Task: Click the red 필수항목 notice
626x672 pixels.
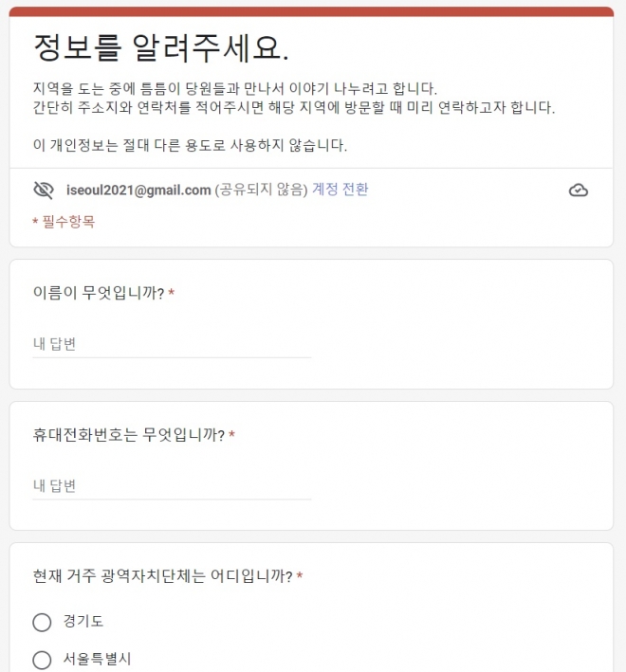Action: point(64,222)
